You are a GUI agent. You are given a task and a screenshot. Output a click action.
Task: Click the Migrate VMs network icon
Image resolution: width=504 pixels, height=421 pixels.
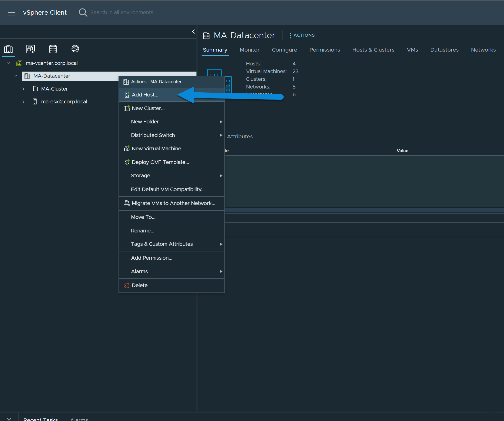[127, 203]
